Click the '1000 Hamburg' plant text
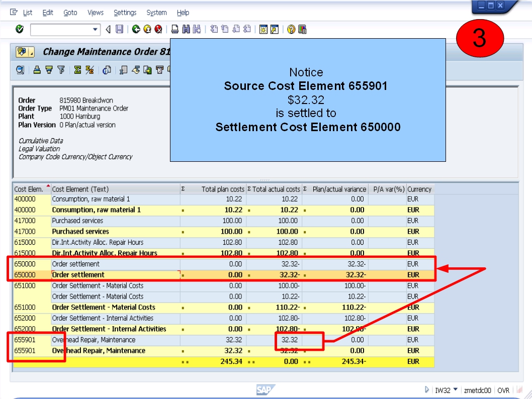The height and width of the screenshot is (399, 532). [x=80, y=116]
